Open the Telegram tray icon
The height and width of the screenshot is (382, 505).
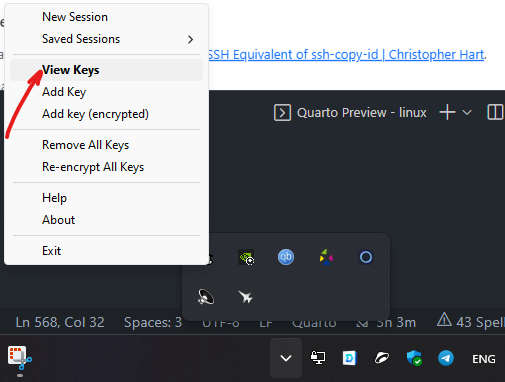click(x=446, y=358)
